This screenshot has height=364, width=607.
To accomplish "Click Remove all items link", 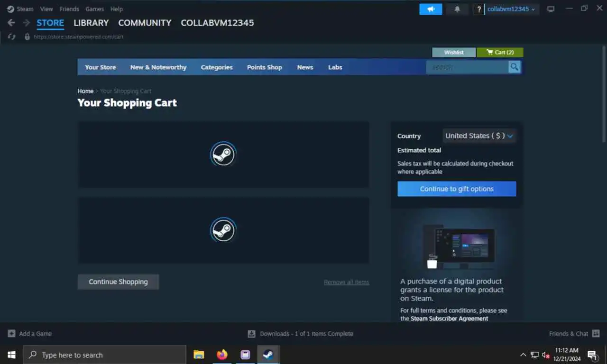I will (x=346, y=282).
